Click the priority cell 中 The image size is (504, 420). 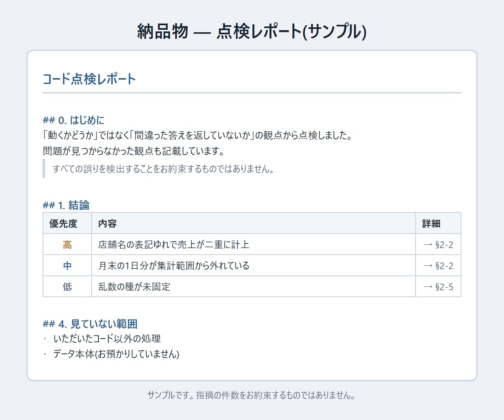67,266
